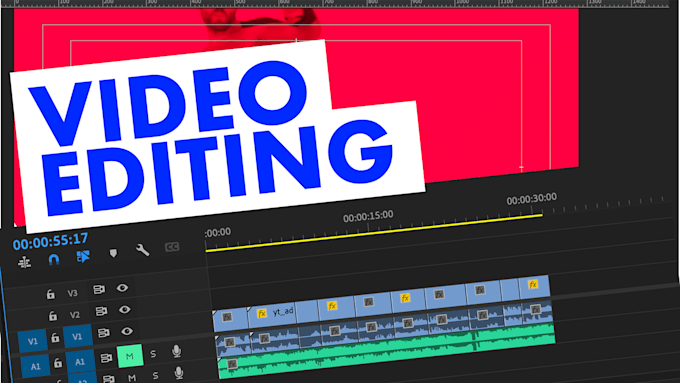The width and height of the screenshot is (680, 383).
Task: Toggle sync lock for track V1
Action: [x=104, y=333]
